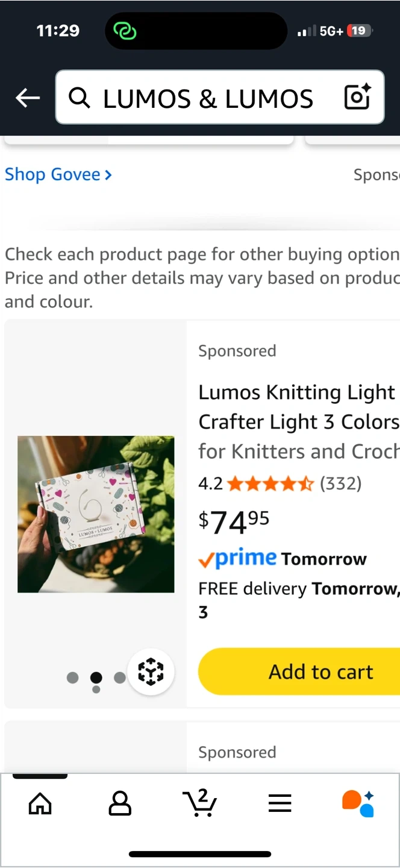Tap the back arrow icon

click(28, 98)
